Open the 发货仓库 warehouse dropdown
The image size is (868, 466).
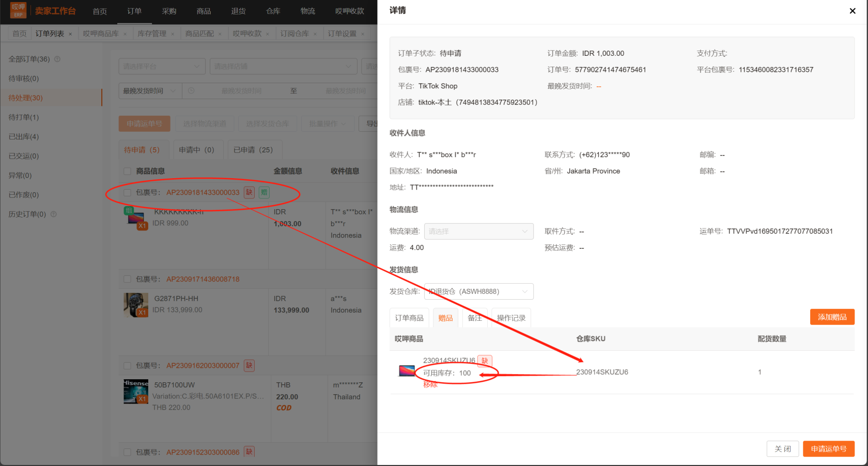coord(478,291)
